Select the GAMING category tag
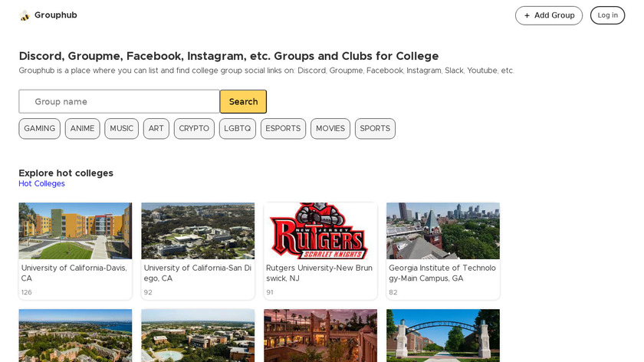The image size is (644, 362). (39, 129)
